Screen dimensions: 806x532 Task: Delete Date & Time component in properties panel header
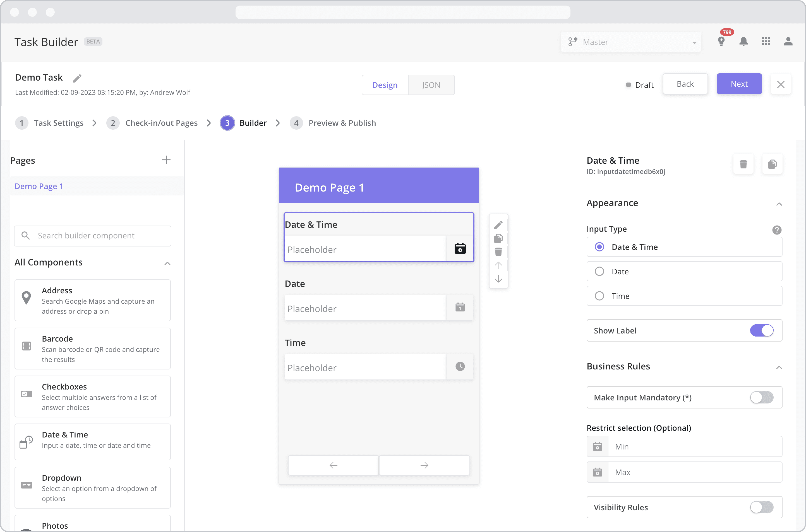pyautogui.click(x=743, y=164)
